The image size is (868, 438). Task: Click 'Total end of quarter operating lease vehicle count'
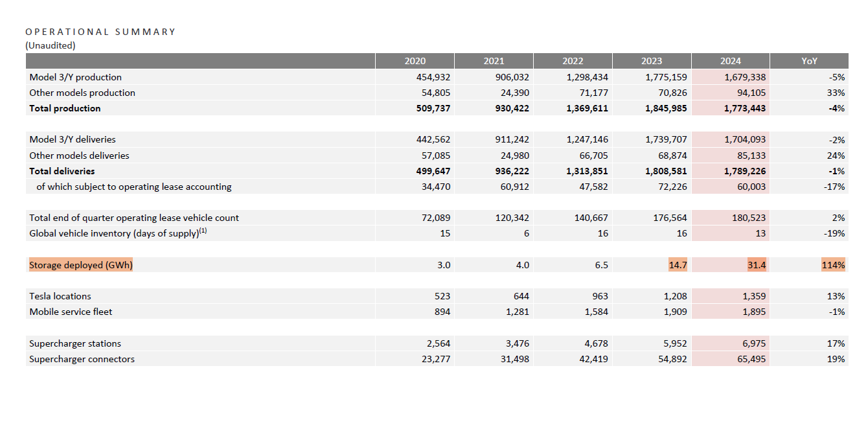tap(134, 218)
